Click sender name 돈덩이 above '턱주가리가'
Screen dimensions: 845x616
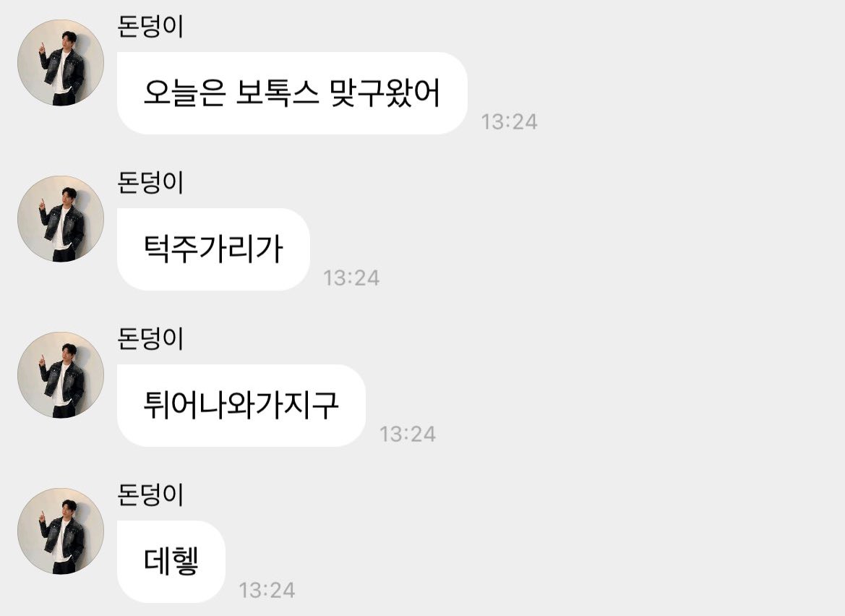pyautogui.click(x=150, y=183)
